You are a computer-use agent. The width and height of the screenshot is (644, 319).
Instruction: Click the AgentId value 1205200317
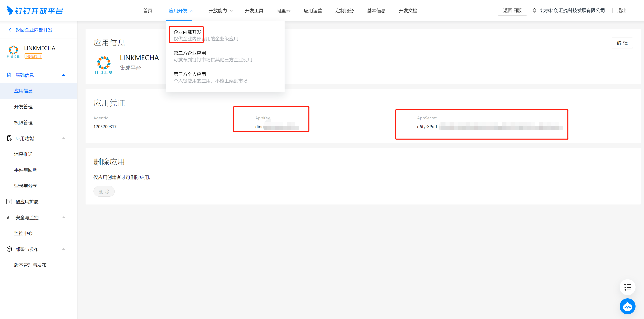(x=105, y=127)
